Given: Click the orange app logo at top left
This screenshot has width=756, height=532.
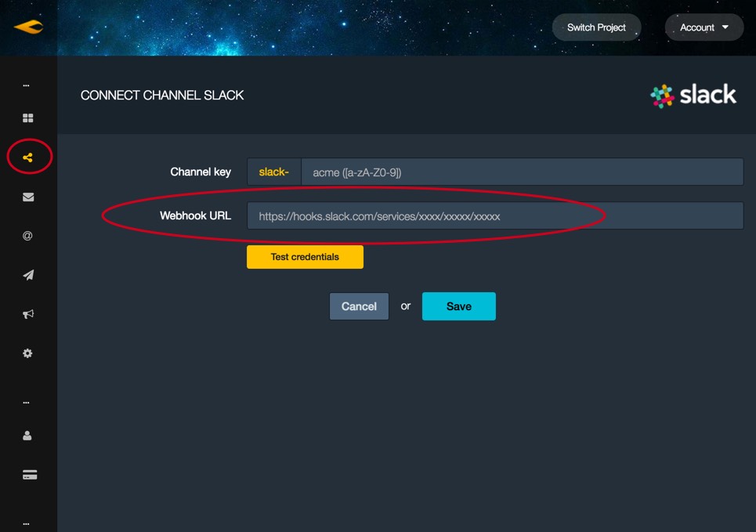Looking at the screenshot, I should point(28,27).
